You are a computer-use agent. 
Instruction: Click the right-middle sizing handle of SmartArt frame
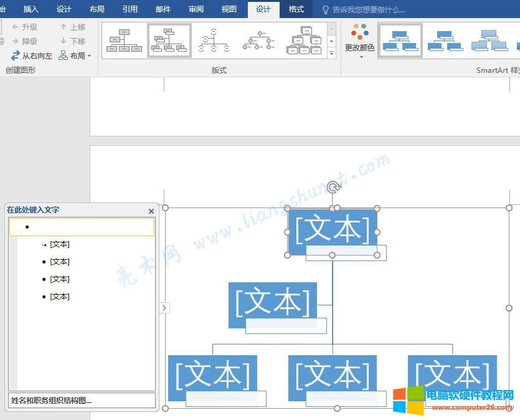(x=509, y=308)
